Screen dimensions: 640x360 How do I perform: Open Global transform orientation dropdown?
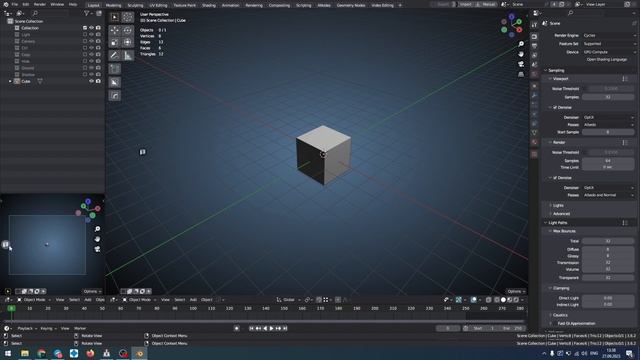click(x=288, y=300)
